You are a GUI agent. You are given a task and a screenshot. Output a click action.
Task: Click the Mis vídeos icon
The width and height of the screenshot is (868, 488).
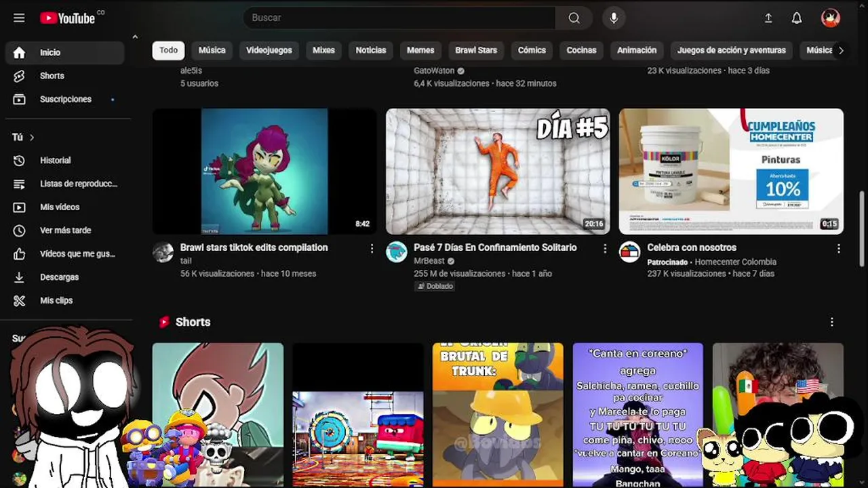click(x=19, y=207)
